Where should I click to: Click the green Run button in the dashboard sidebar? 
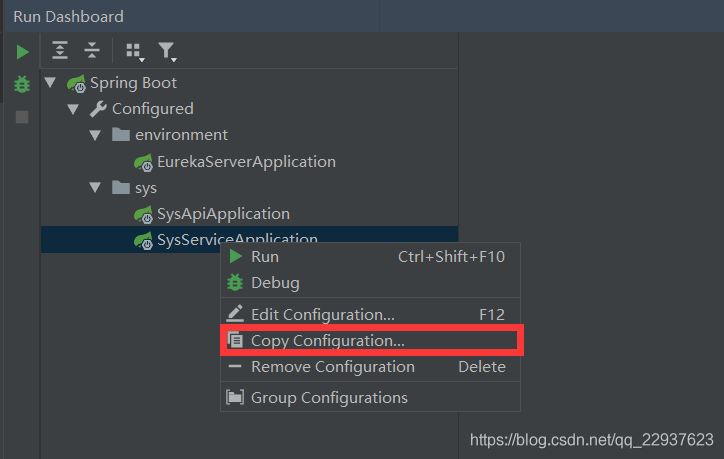click(x=22, y=52)
